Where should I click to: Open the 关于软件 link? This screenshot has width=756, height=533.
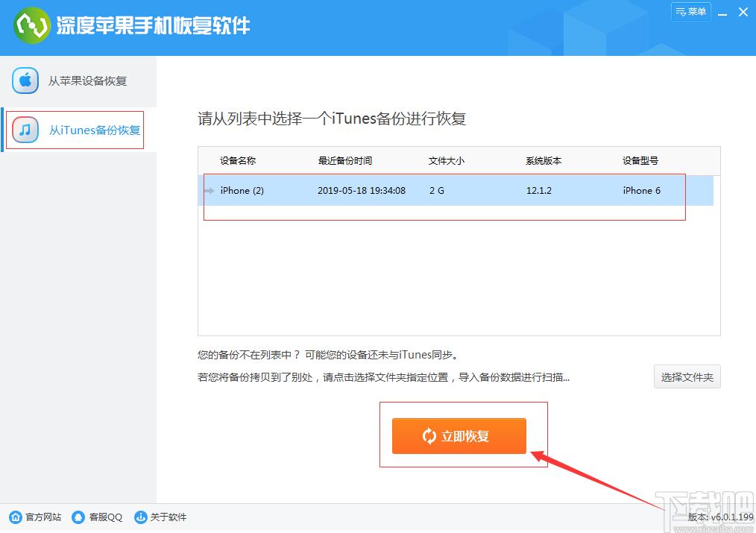(168, 517)
